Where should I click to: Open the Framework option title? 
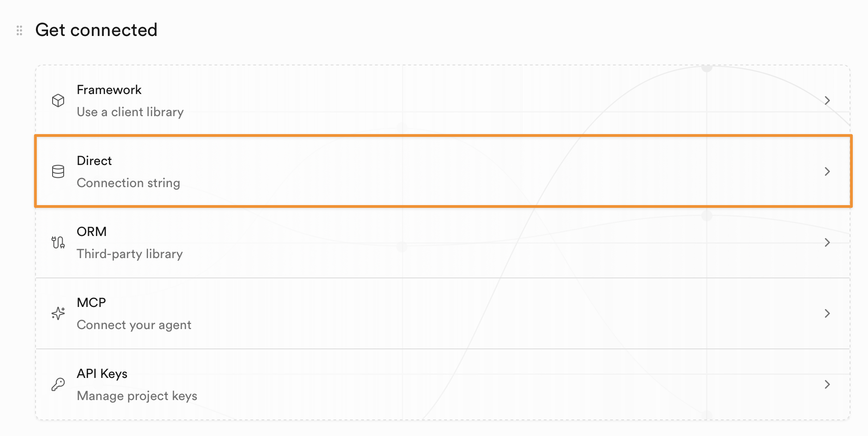pos(109,90)
